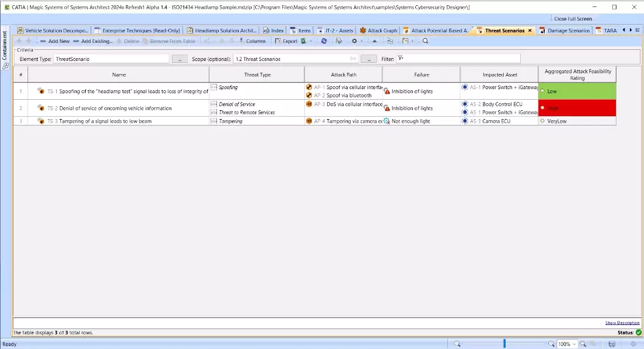Select the AS-2 Body Control ECU marker

tap(465, 104)
